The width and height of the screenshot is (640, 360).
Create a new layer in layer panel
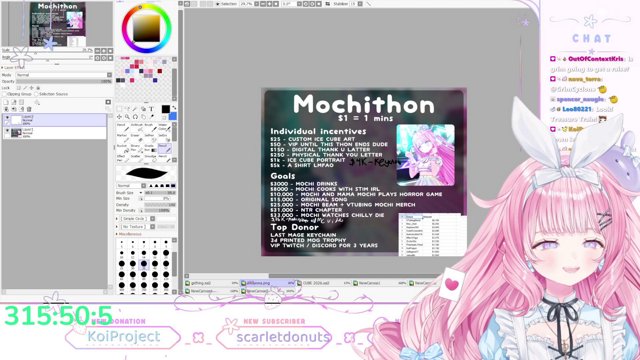[x=6, y=102]
